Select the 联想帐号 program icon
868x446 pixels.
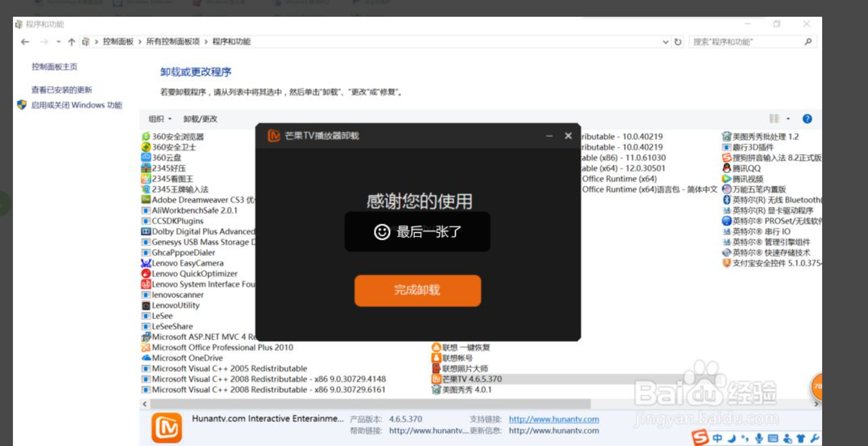pyautogui.click(x=436, y=358)
